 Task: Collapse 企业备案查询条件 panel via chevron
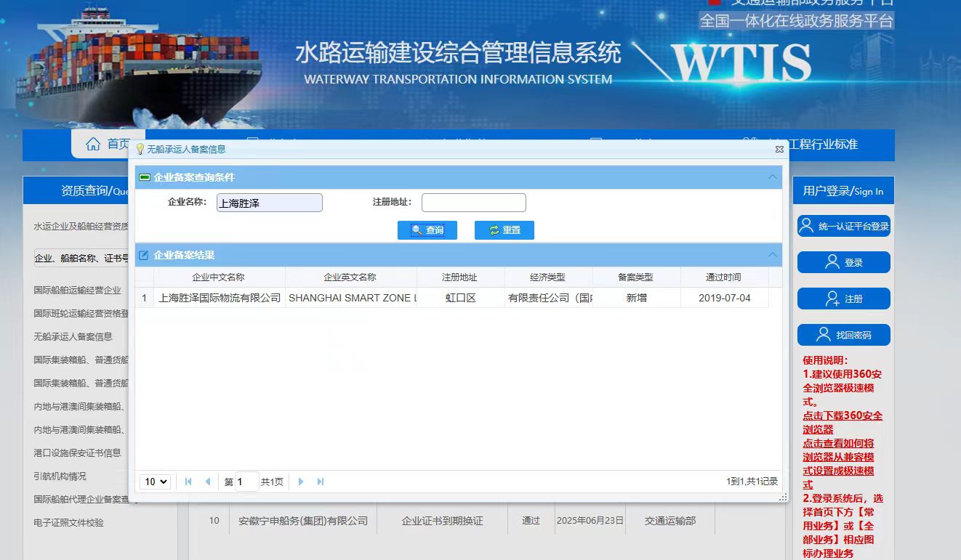point(772,176)
